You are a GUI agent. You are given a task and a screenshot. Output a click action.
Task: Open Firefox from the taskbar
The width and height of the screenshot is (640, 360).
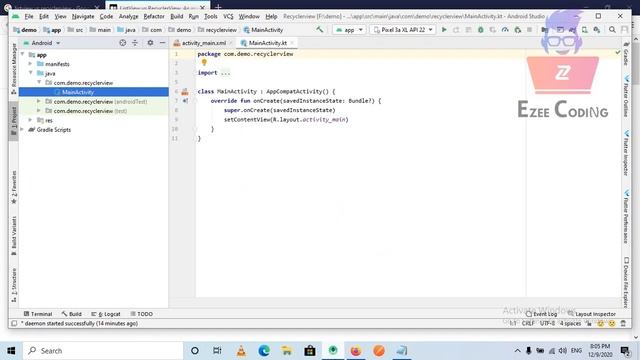click(356, 351)
